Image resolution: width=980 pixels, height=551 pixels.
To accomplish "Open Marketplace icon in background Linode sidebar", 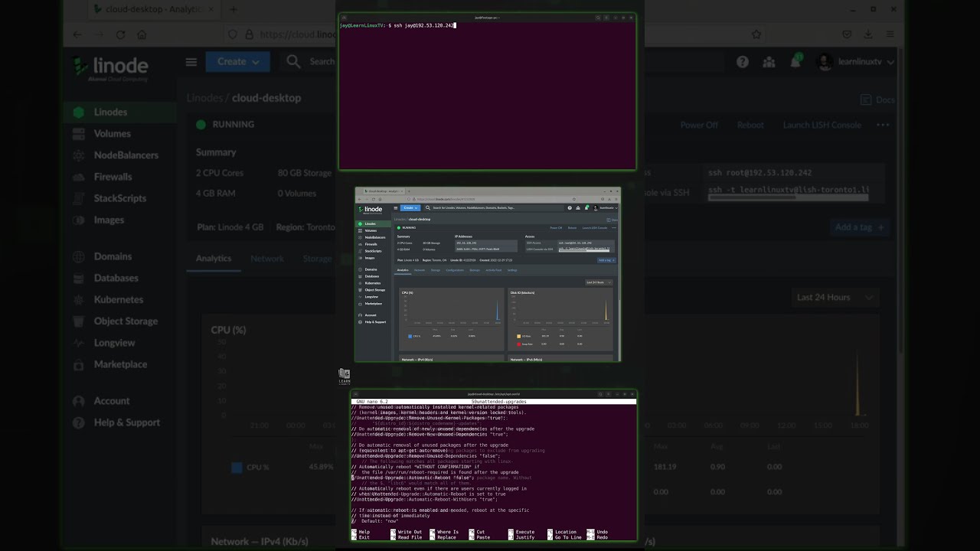I will [78, 364].
